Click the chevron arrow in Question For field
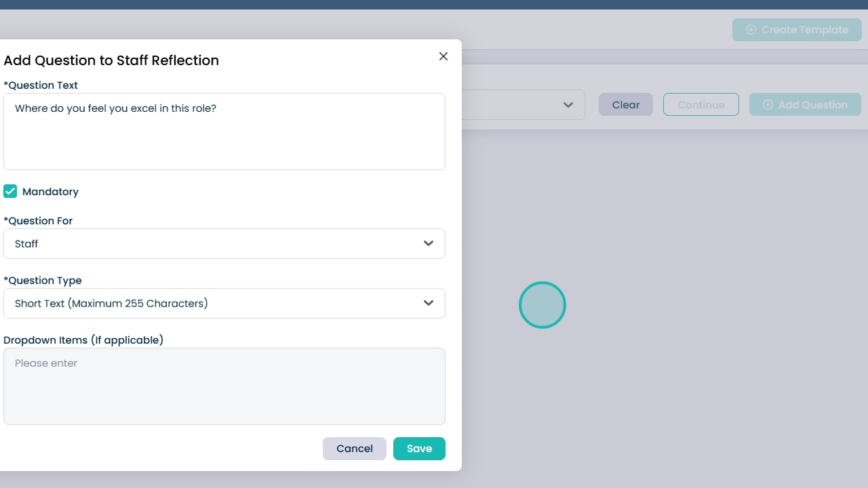This screenshot has height=488, width=868. [x=429, y=243]
